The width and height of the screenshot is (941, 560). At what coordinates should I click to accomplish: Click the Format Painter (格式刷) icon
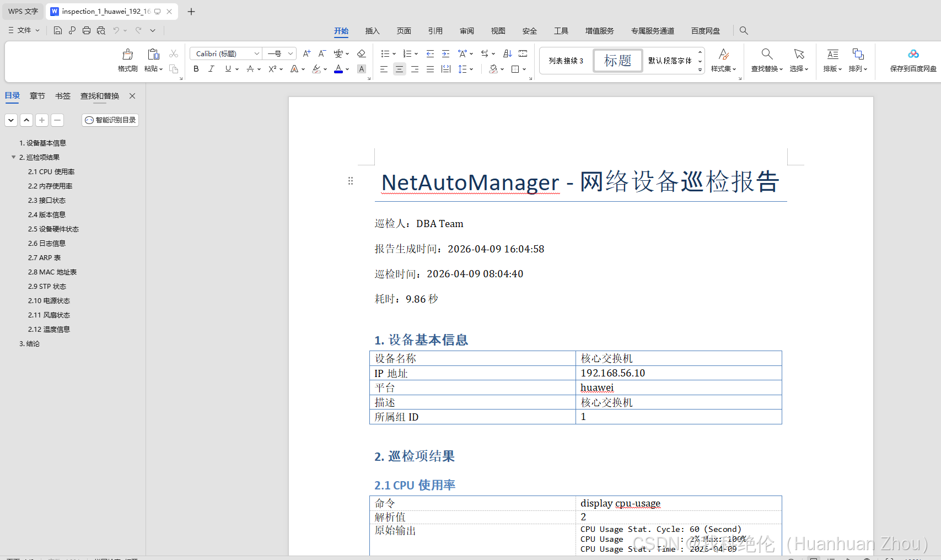128,54
